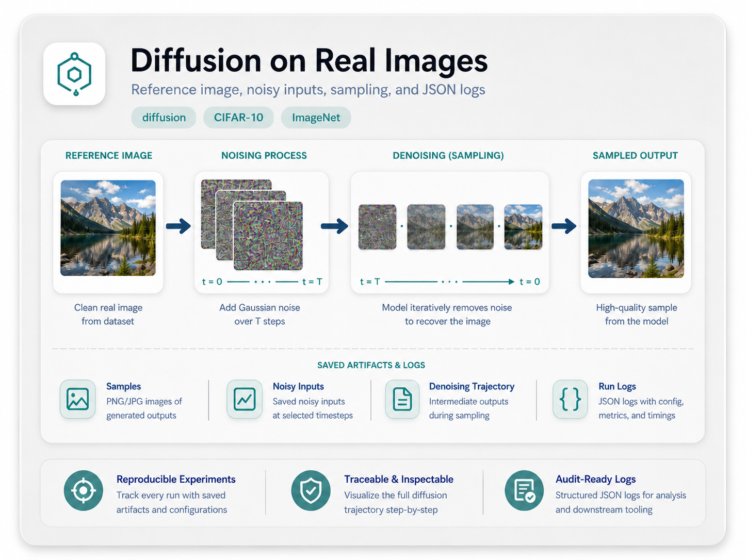Select the diffusion tag

[x=164, y=118]
